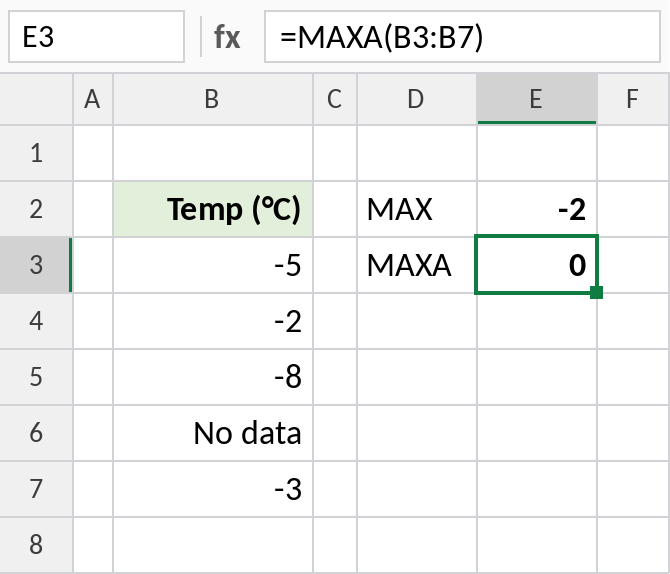Image resolution: width=670 pixels, height=574 pixels.
Task: Click the MAX label cell
Action: [x=417, y=209]
